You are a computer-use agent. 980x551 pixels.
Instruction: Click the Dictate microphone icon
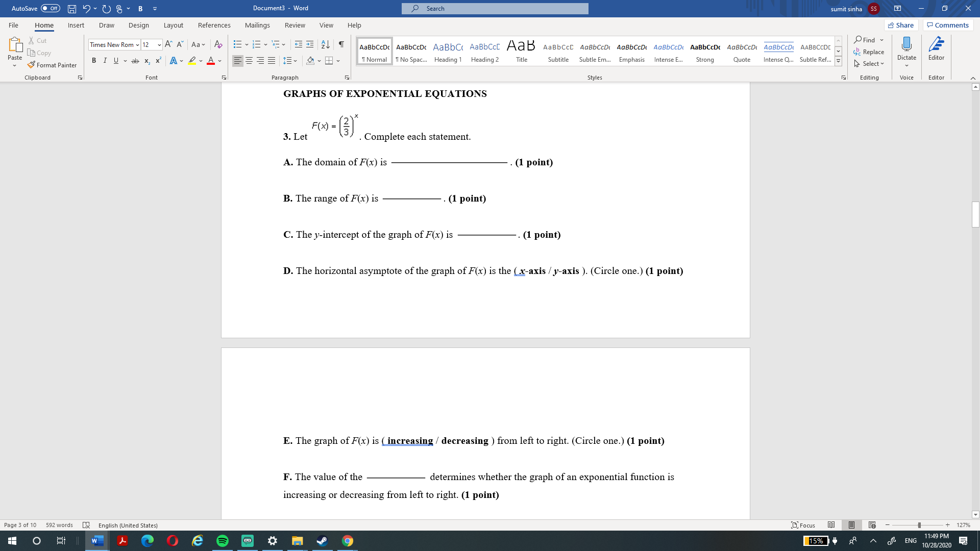point(906,44)
